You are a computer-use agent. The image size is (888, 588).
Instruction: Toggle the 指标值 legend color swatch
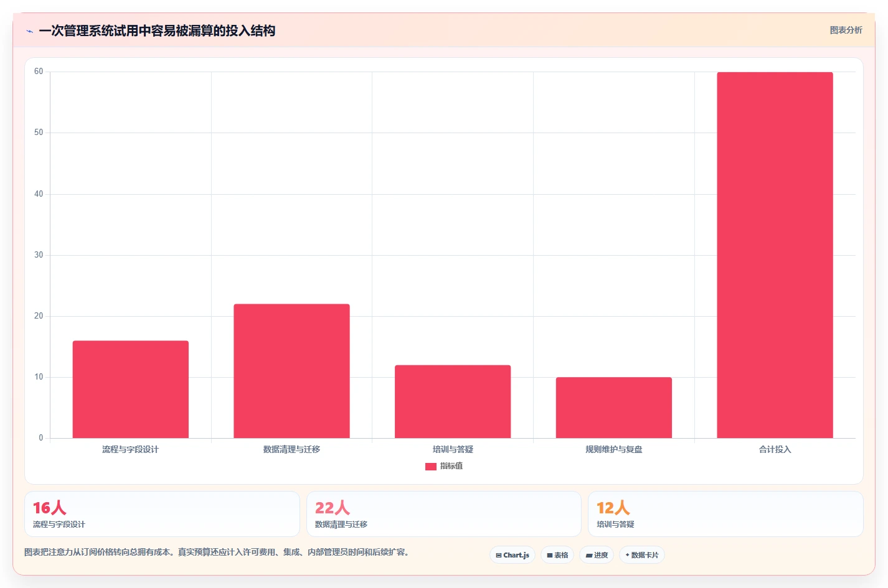pos(430,466)
